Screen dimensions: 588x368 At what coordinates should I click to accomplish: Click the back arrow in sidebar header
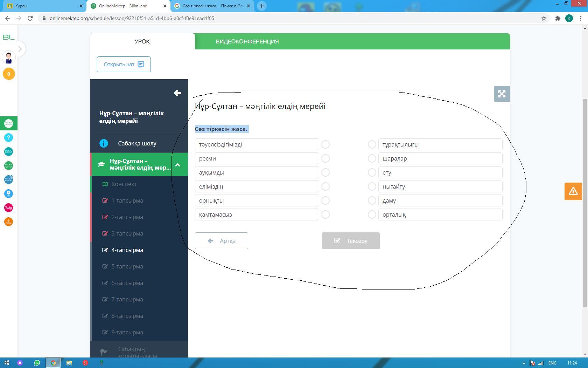point(177,93)
